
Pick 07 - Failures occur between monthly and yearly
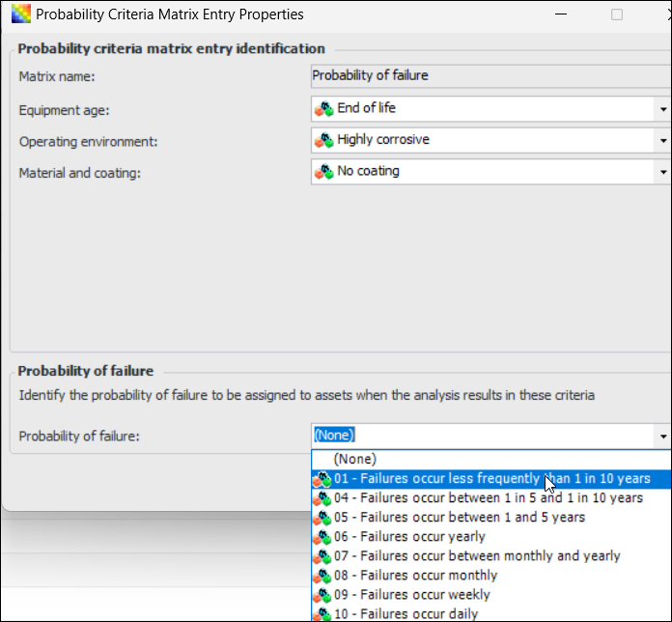pos(477,556)
